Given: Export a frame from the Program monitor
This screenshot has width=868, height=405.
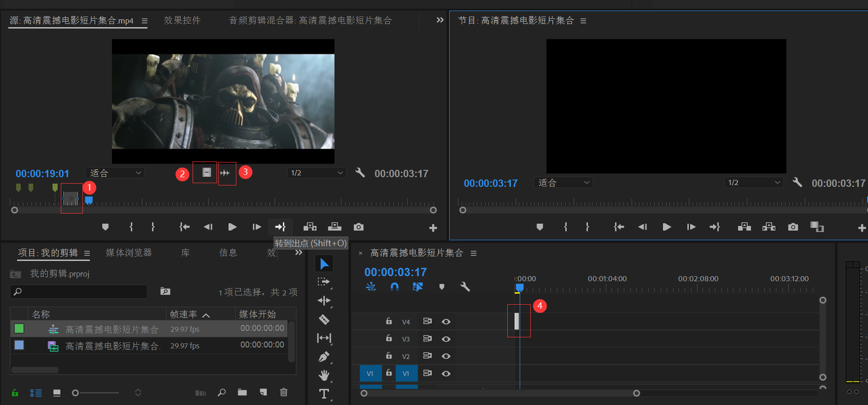Looking at the screenshot, I should point(793,227).
